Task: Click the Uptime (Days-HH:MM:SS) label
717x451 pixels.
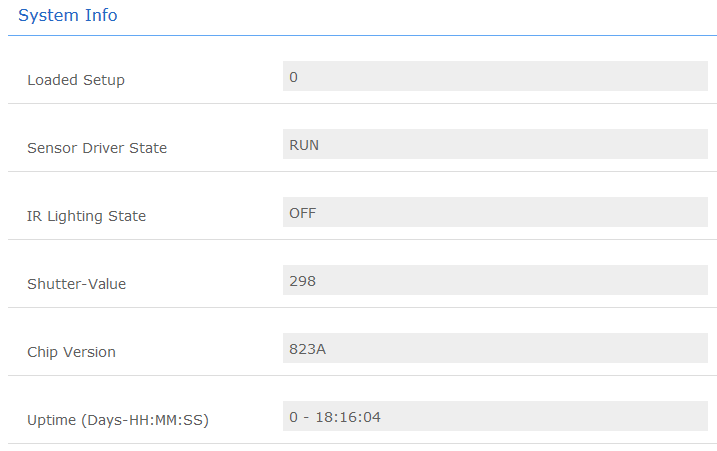Action: pos(117,420)
